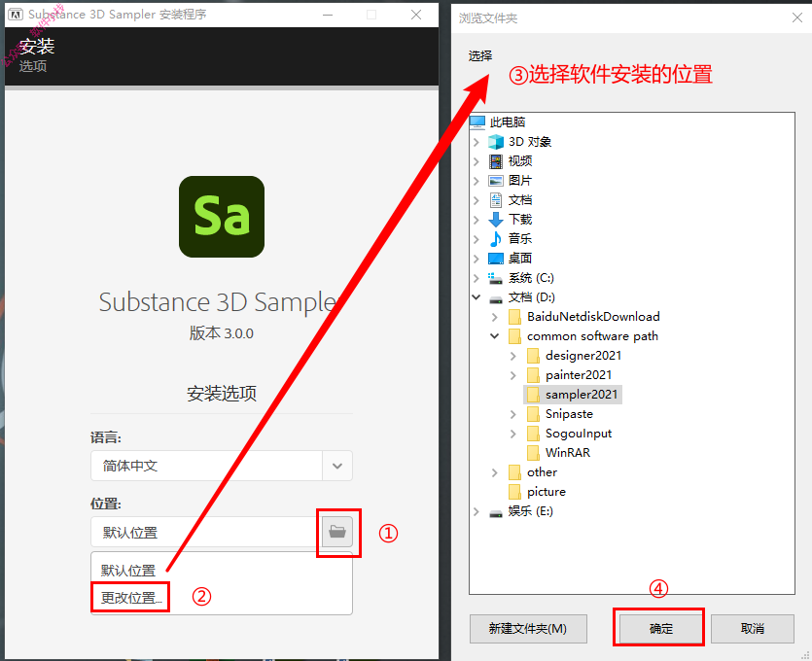Select 音乐 in the folder tree

click(x=520, y=238)
